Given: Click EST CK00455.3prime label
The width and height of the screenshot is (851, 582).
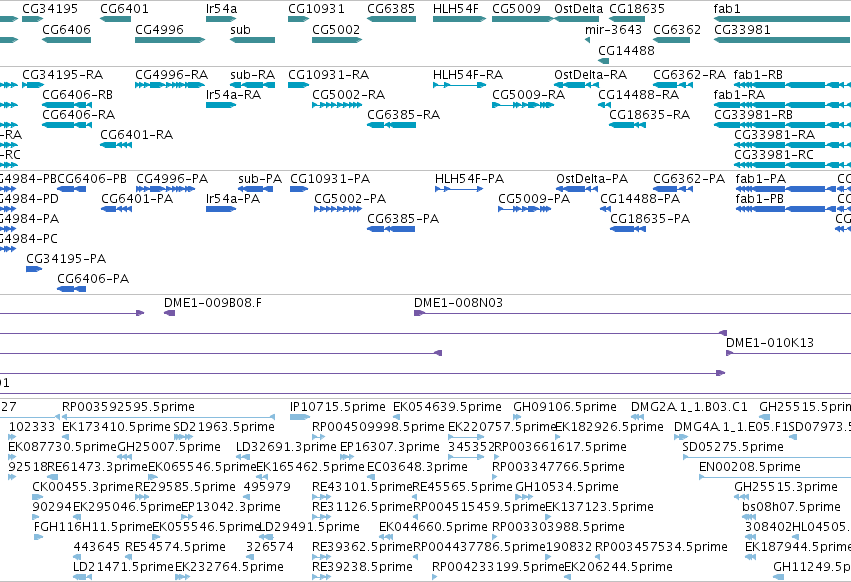Looking at the screenshot, I should point(82,487).
